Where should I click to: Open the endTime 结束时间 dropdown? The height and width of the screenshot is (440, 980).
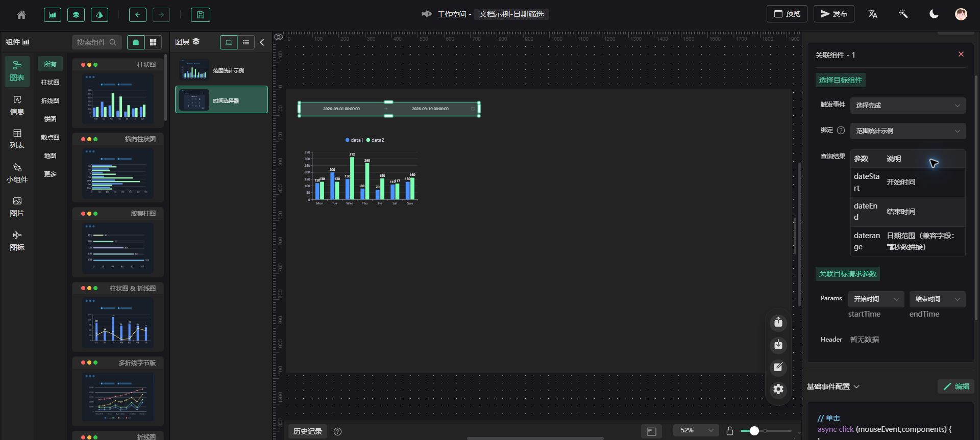[937, 299]
